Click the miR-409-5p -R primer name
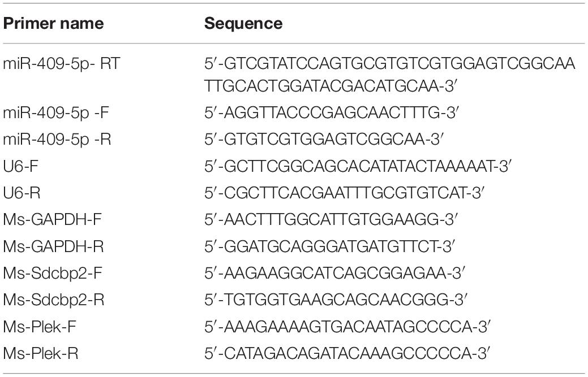The width and height of the screenshot is (588, 377). click(57, 139)
